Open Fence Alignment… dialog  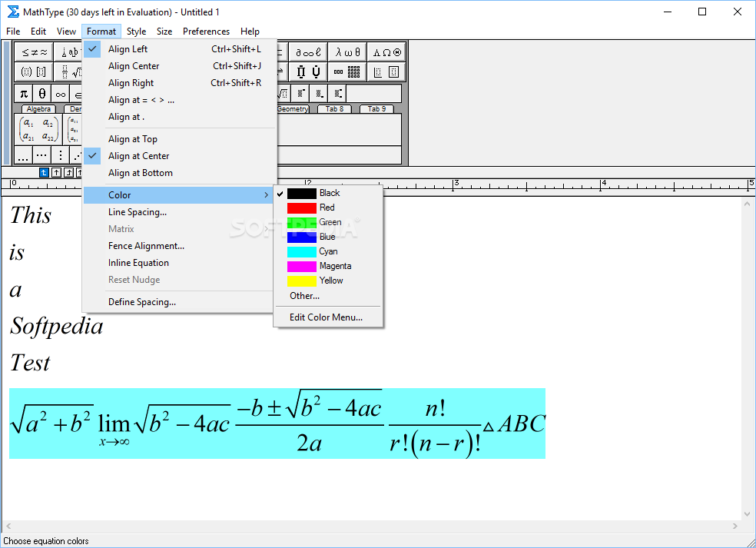click(179, 246)
